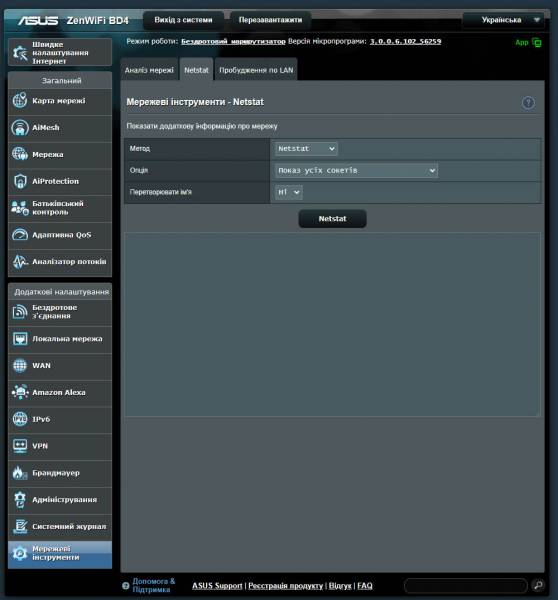Open the Метод Netstat dropdown
This screenshot has height=600, width=558.
click(306, 148)
